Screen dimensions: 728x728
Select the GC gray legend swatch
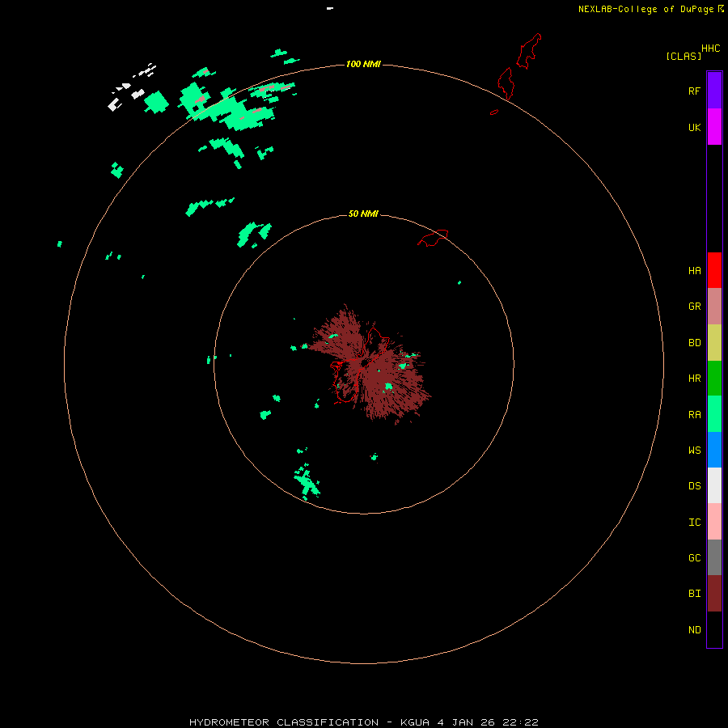(x=714, y=557)
